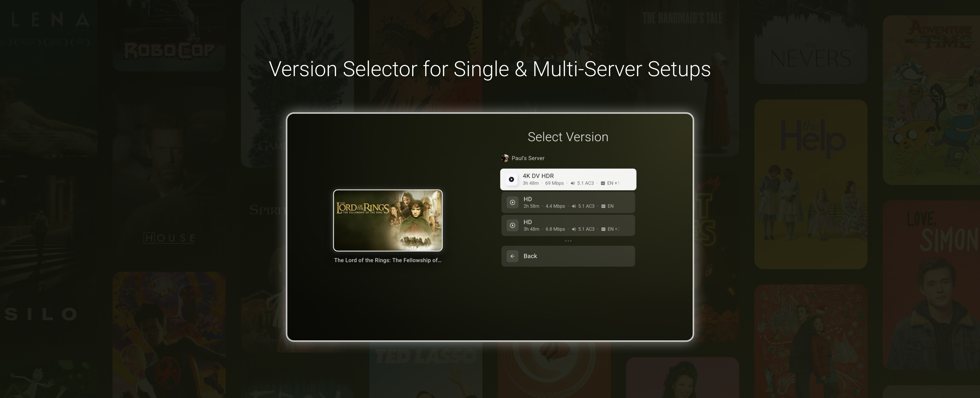Image resolution: width=980 pixels, height=398 pixels.
Task: Open the Lord of the Rings poster thumbnail
Action: click(x=388, y=220)
